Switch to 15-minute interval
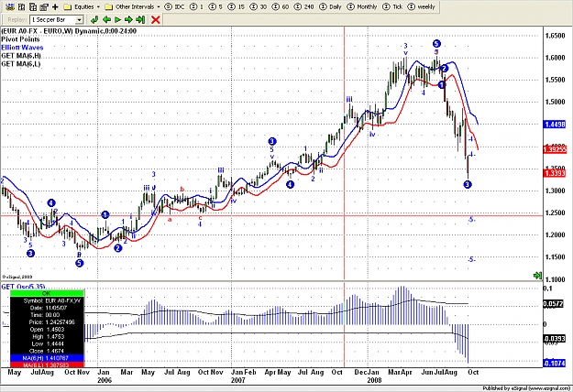 (236, 6)
